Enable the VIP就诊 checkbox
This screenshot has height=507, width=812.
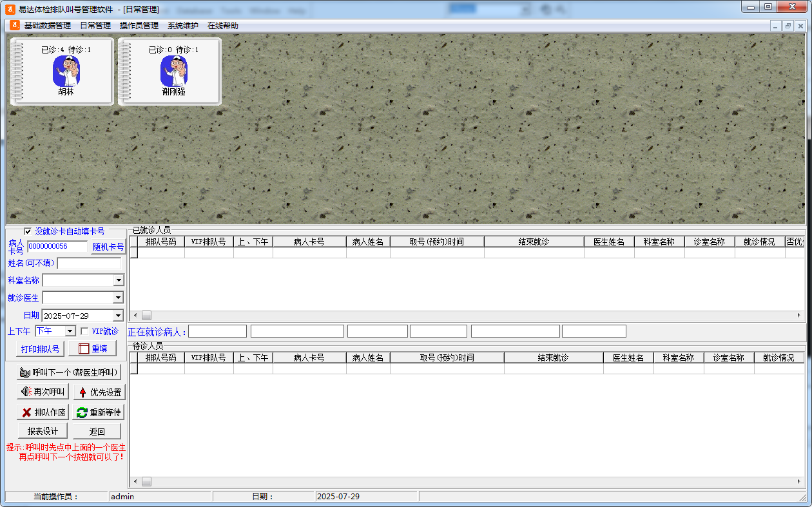tap(84, 331)
